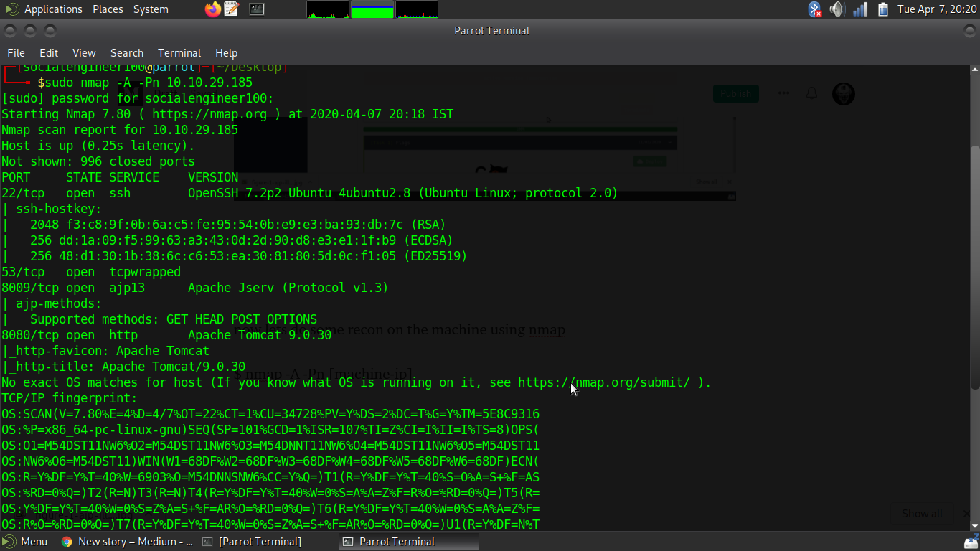
Task: Click the '[sudo] password for socialengineer100:' line
Action: (x=138, y=98)
